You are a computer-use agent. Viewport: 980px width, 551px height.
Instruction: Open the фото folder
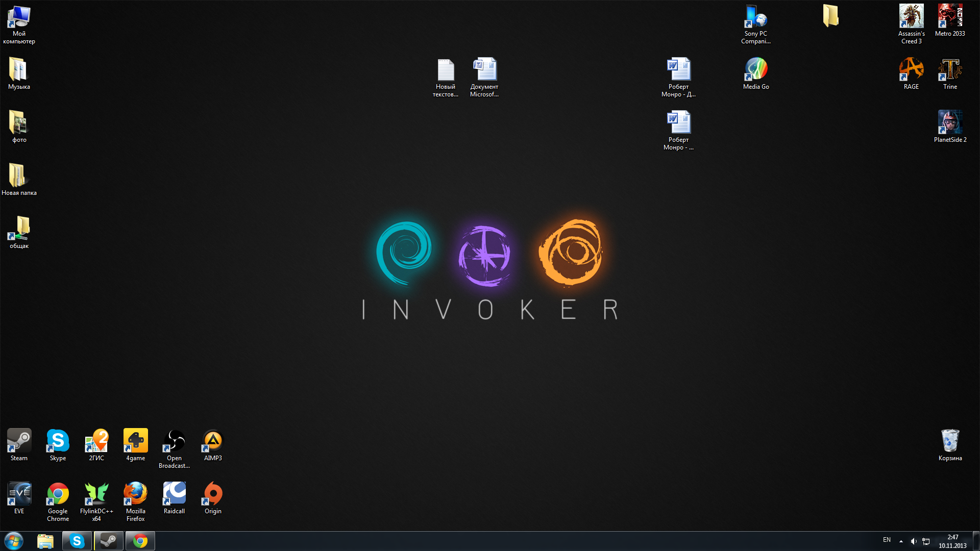coord(19,127)
